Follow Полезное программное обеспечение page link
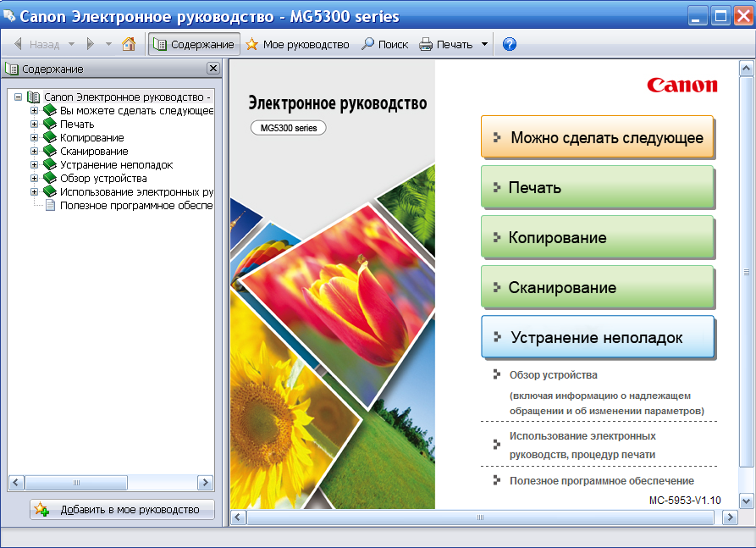This screenshot has height=548, width=756. (602, 481)
